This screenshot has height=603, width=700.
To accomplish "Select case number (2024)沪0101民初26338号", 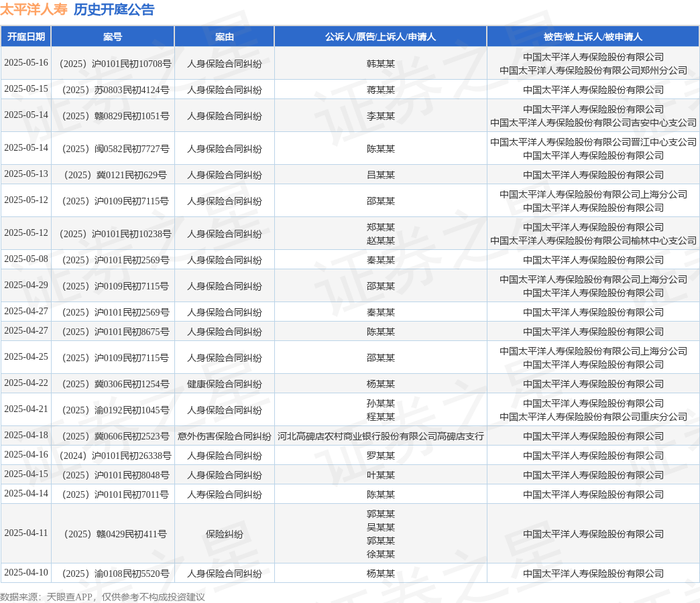I will (115, 456).
